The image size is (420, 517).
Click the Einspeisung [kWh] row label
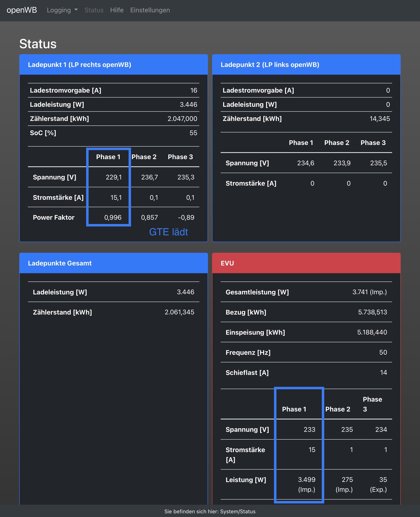255,332
